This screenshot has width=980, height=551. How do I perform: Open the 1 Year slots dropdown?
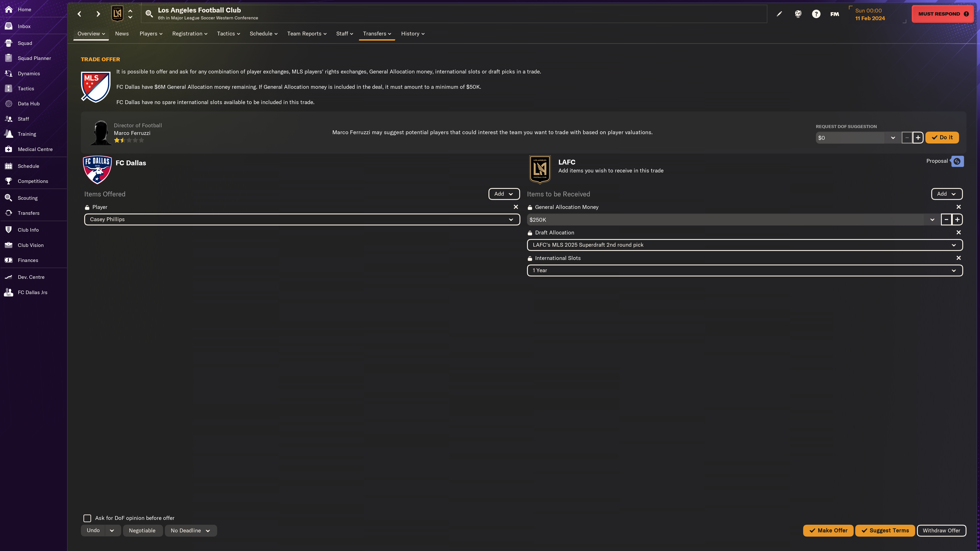(745, 270)
